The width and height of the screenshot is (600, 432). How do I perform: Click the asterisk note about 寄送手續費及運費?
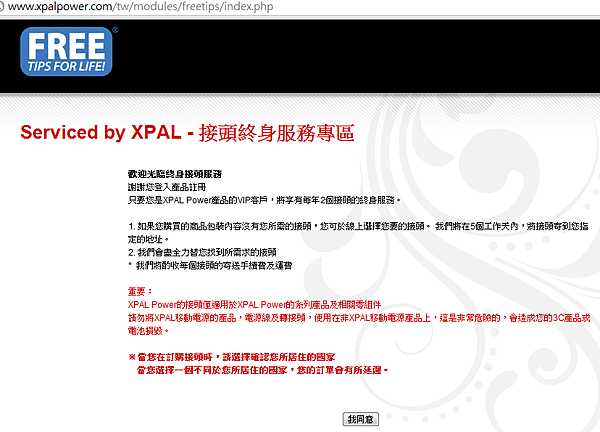pyautogui.click(x=210, y=266)
